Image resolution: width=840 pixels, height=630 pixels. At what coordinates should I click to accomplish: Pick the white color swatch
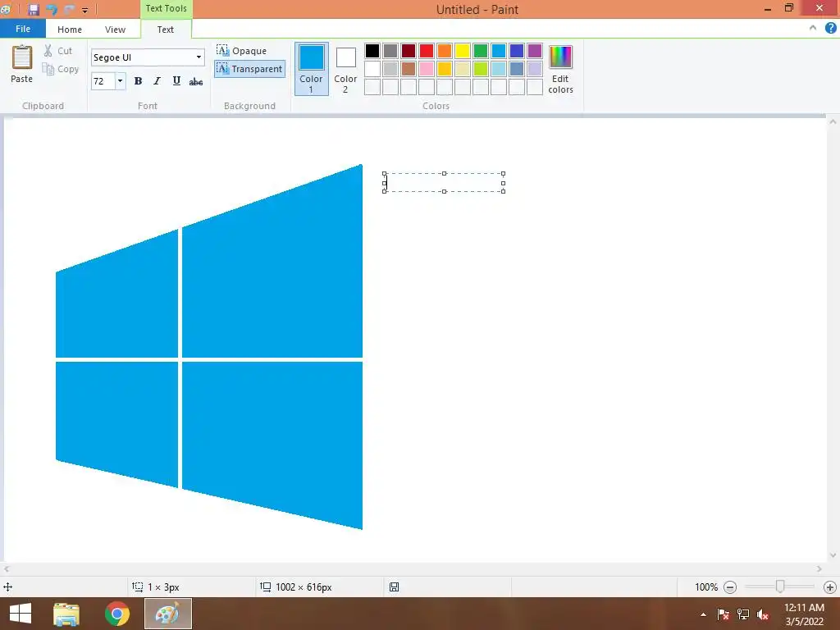372,69
